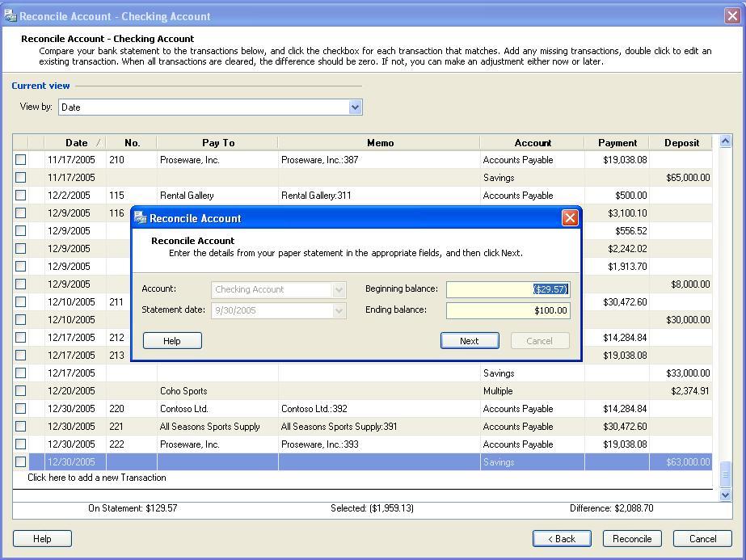
Task: Mark the Coho Sports transaction checkbox
Action: click(x=21, y=391)
